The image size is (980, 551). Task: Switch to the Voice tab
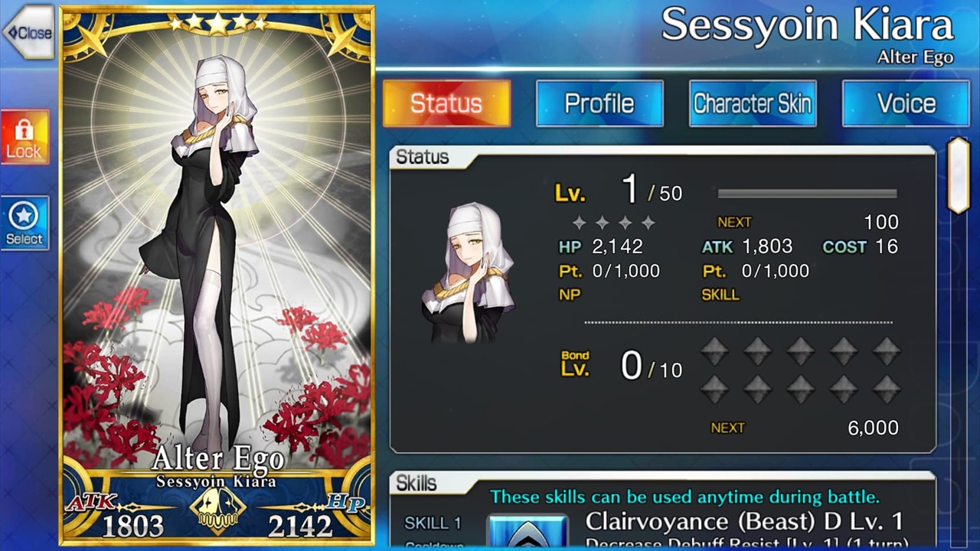[x=906, y=103]
